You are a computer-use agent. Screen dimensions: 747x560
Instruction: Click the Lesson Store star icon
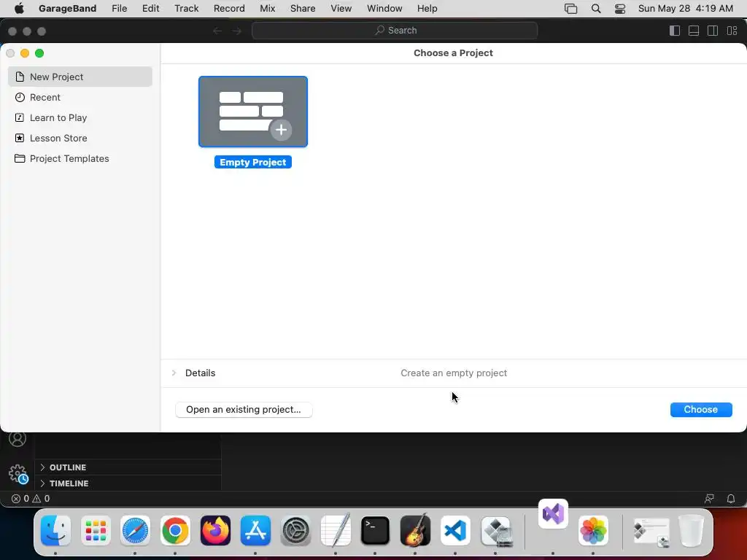pos(20,138)
